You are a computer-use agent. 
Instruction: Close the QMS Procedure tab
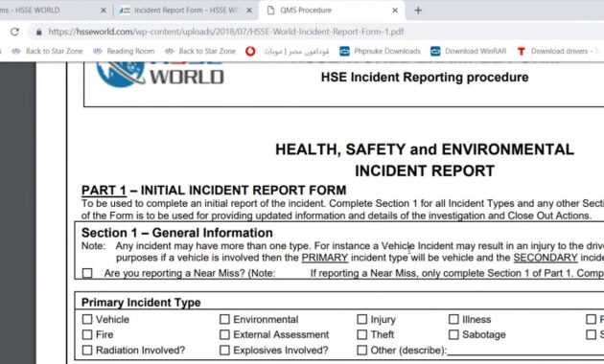click(x=395, y=11)
